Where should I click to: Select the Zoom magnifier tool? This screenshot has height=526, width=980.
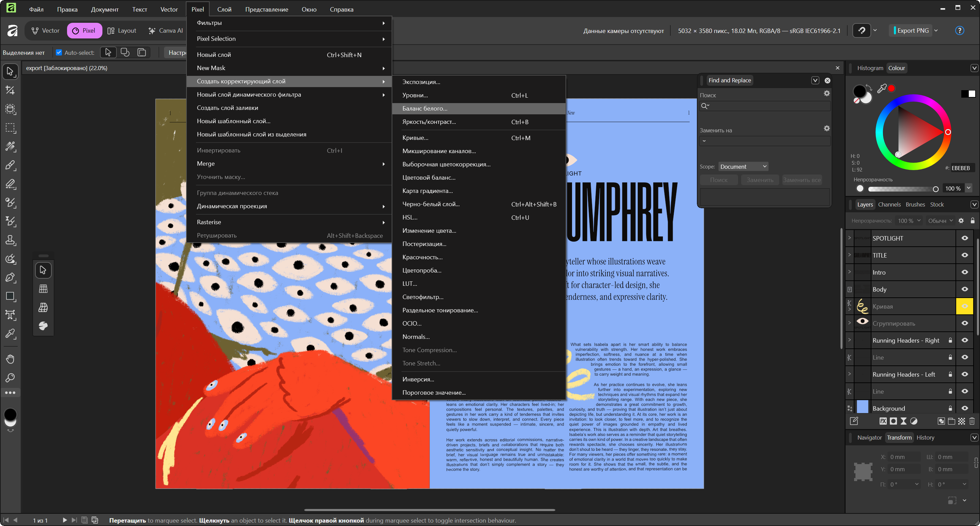[x=10, y=378]
